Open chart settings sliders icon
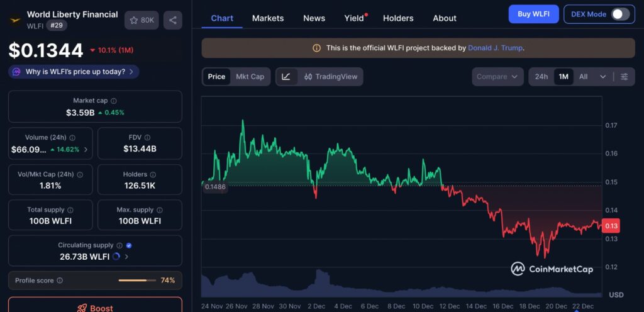Screen dimensions: 644x312 click(625, 77)
